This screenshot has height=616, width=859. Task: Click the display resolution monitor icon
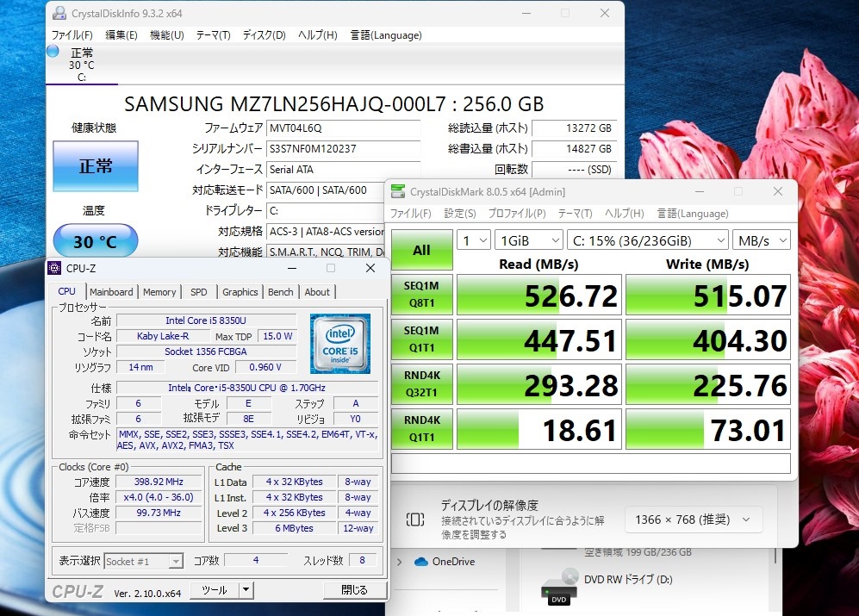(415, 520)
